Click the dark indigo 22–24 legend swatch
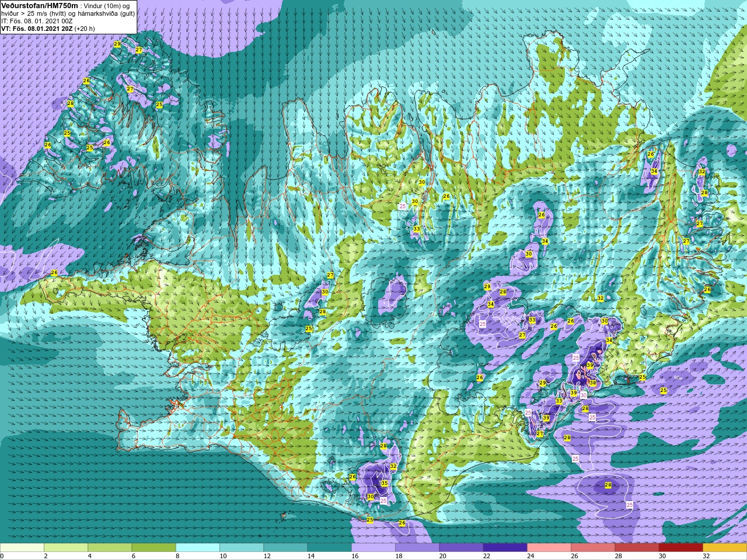Image resolution: width=747 pixels, height=560 pixels. coord(505,548)
